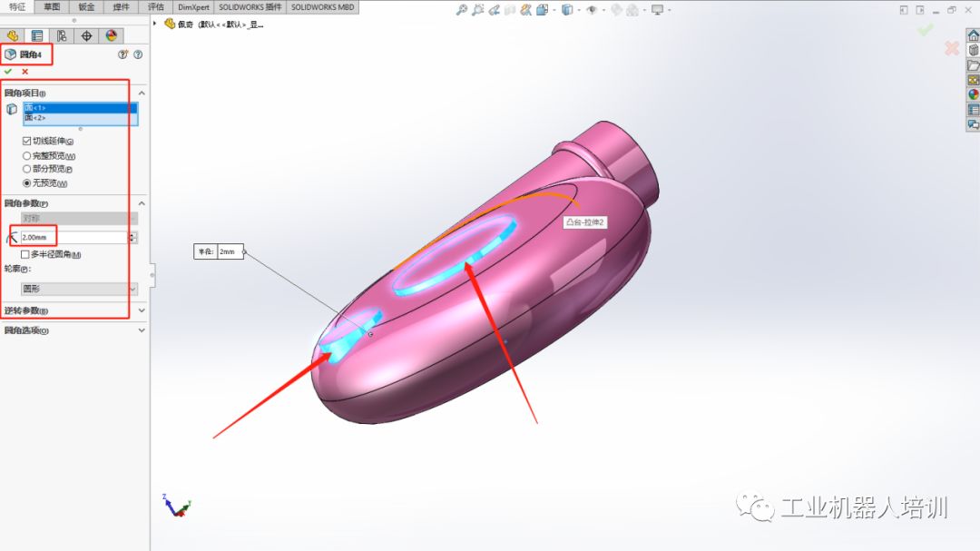Open the DimXpertManager crosshair tab
980x551 pixels.
click(x=86, y=35)
